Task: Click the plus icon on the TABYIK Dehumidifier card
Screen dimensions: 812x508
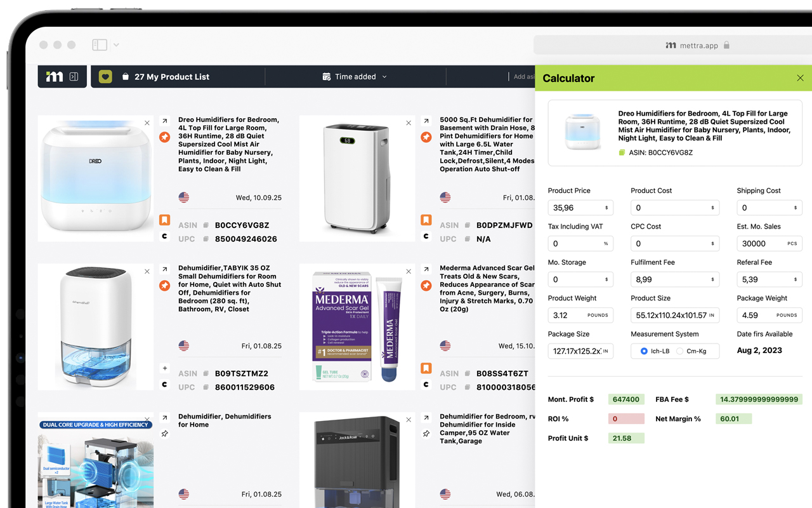Action: coord(164,368)
